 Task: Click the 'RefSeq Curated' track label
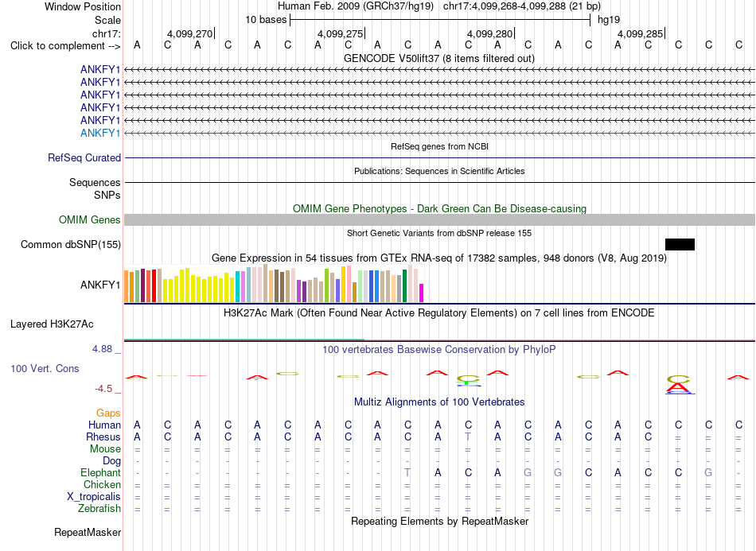click(x=84, y=157)
